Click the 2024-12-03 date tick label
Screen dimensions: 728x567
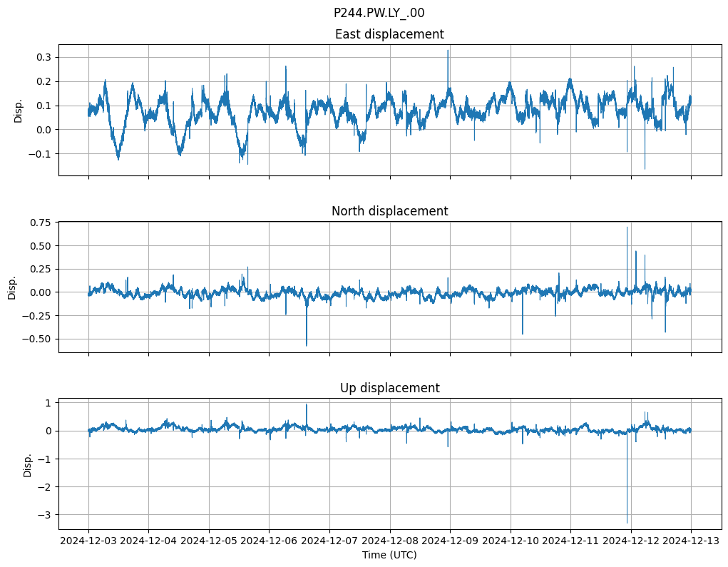(88, 541)
